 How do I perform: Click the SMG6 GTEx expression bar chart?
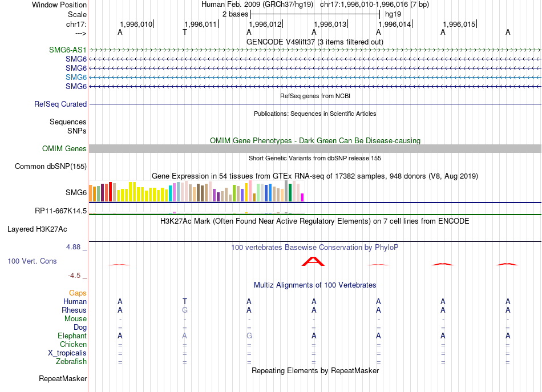pyautogui.click(x=196, y=191)
